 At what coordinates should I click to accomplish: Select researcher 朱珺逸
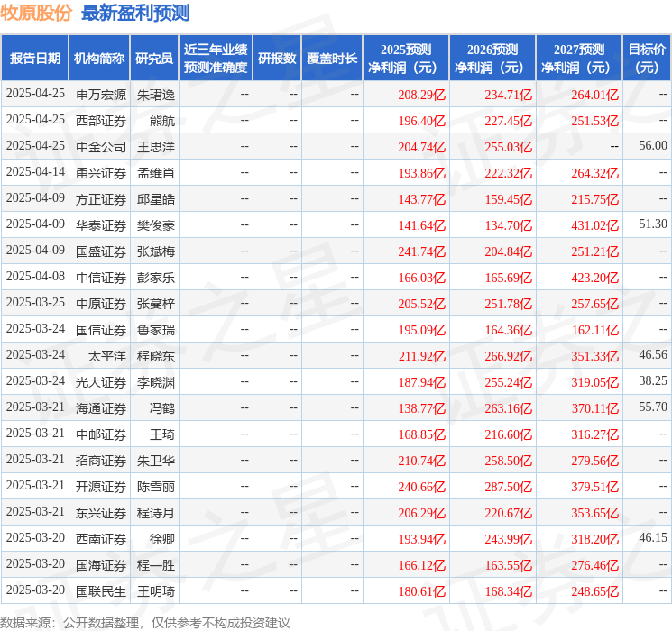click(156, 95)
